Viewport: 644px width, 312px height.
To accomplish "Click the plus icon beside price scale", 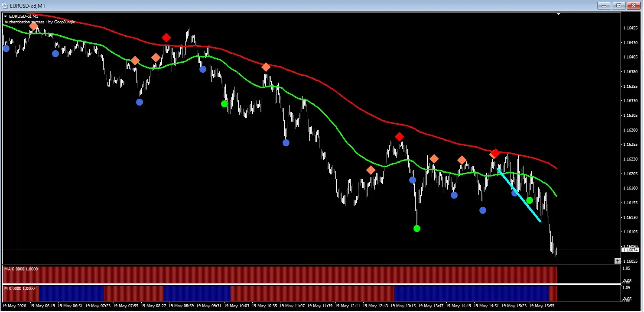I will click(618, 261).
